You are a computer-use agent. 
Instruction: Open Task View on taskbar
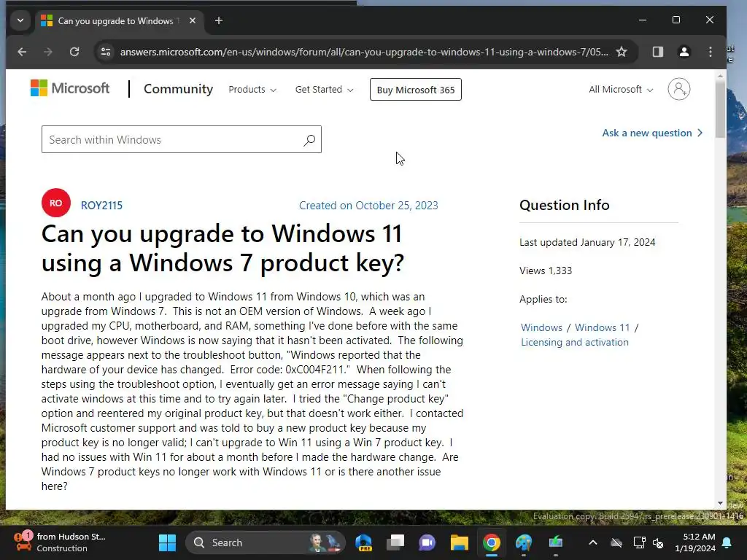pos(395,542)
